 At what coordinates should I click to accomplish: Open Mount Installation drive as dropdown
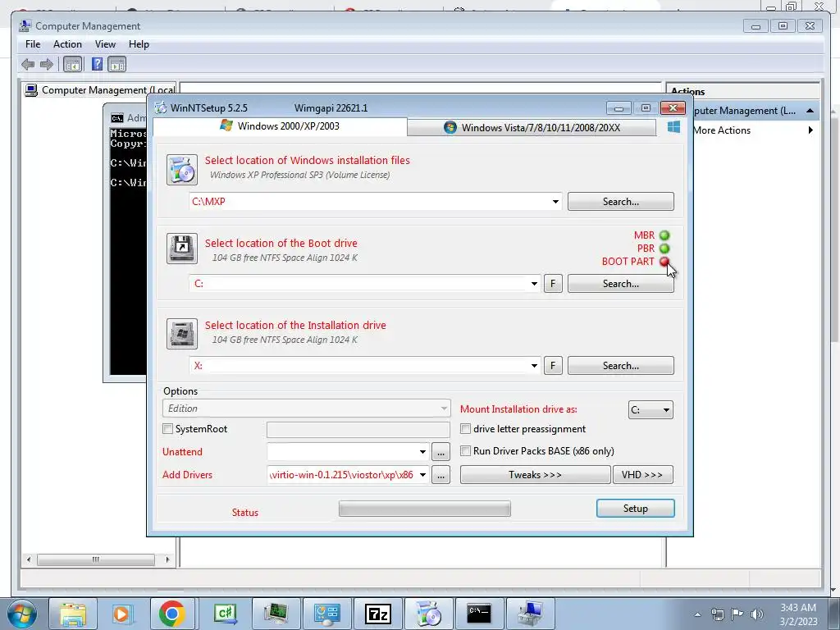pos(651,410)
